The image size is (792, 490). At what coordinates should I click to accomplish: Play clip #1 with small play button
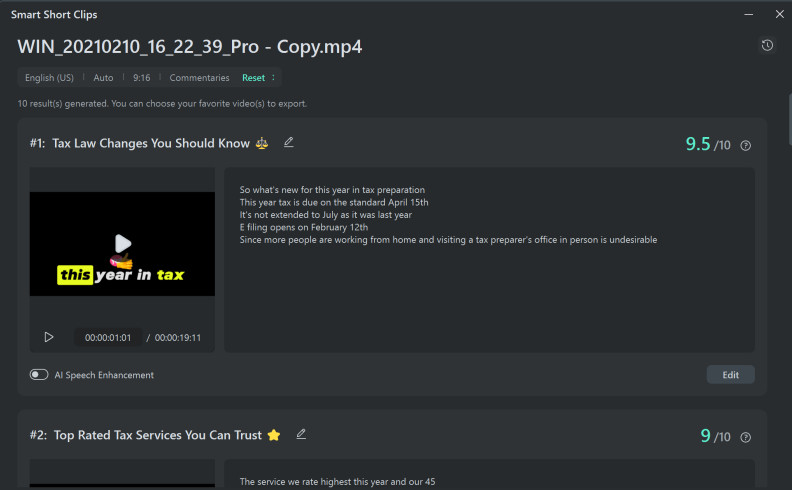48,337
